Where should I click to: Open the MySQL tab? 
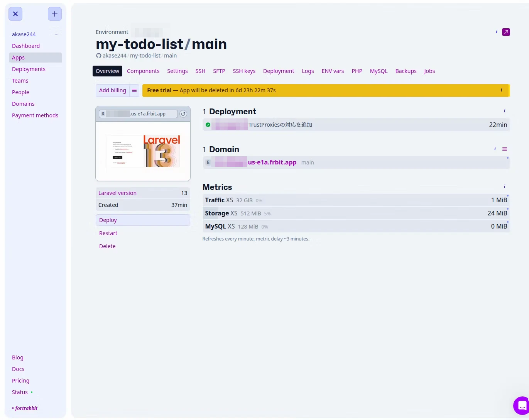pyautogui.click(x=379, y=71)
